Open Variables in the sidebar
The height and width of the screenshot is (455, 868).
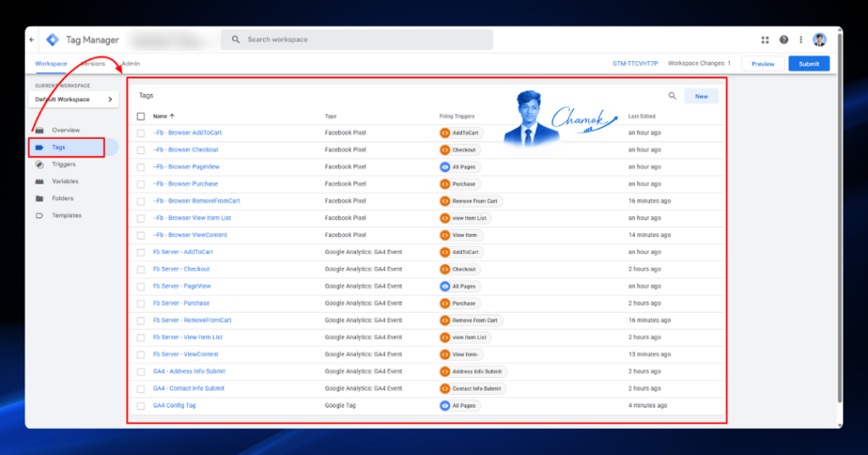coord(65,181)
